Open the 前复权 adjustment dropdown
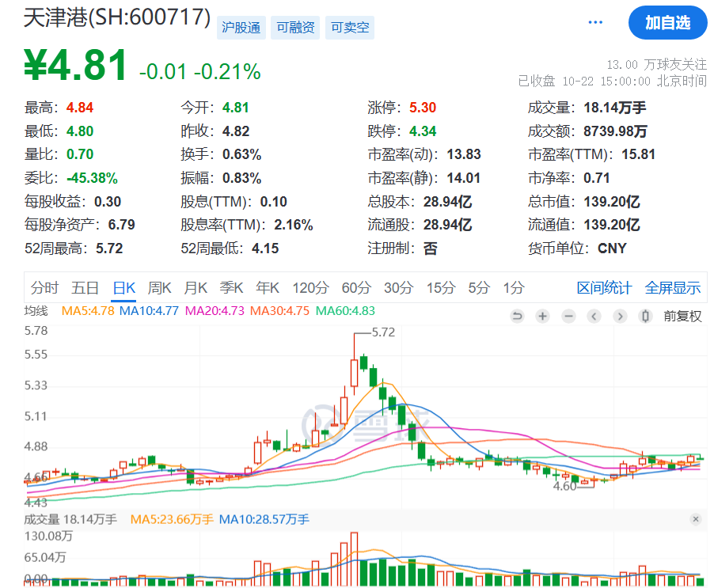The width and height of the screenshot is (714, 588). point(682,316)
